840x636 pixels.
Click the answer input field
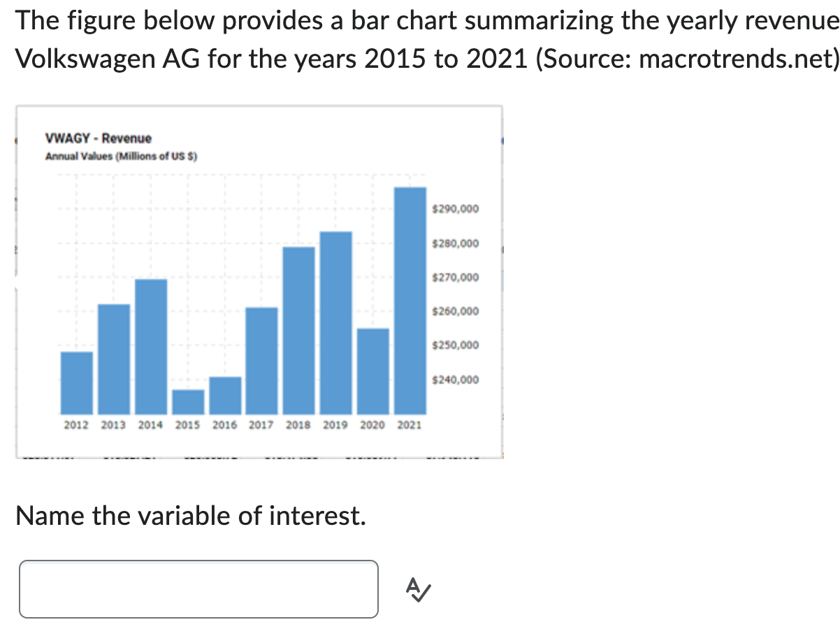click(198, 588)
